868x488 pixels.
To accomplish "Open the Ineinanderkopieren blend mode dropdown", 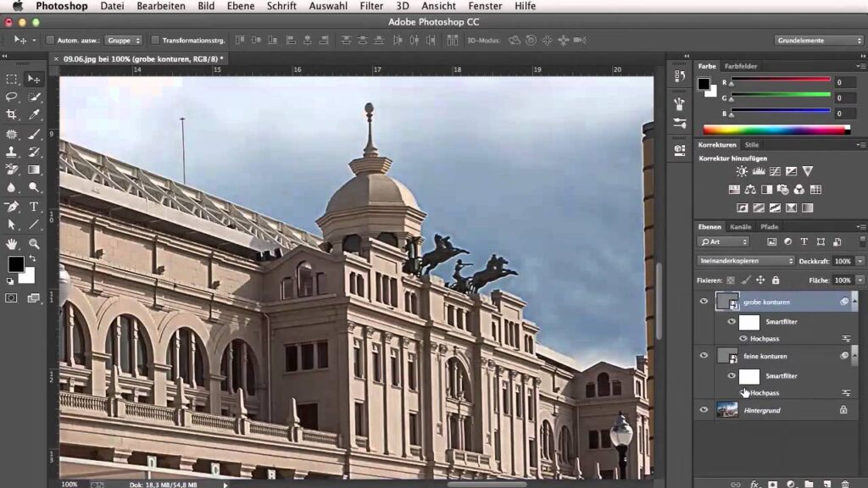I will click(x=745, y=261).
